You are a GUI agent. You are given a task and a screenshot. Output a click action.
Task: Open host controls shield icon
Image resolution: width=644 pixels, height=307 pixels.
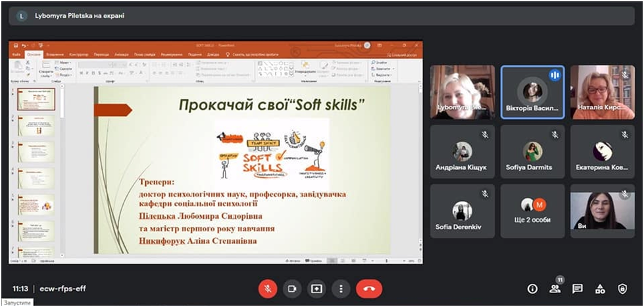coord(622,289)
